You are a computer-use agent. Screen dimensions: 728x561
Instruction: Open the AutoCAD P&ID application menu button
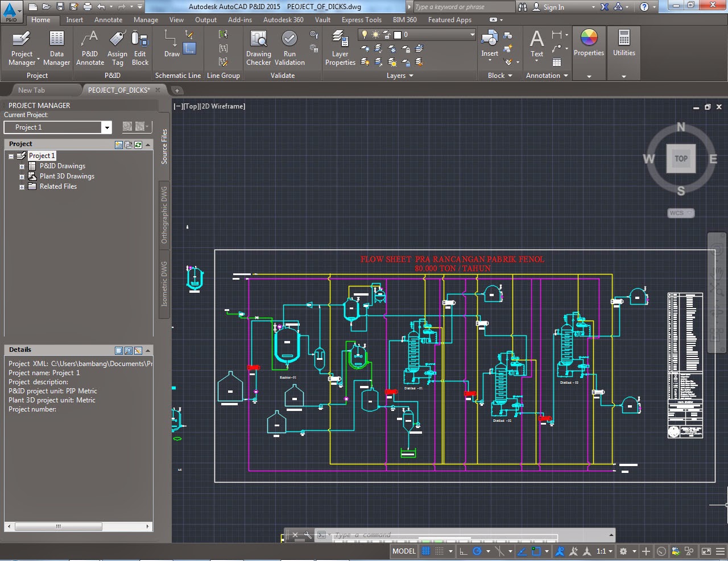10,11
